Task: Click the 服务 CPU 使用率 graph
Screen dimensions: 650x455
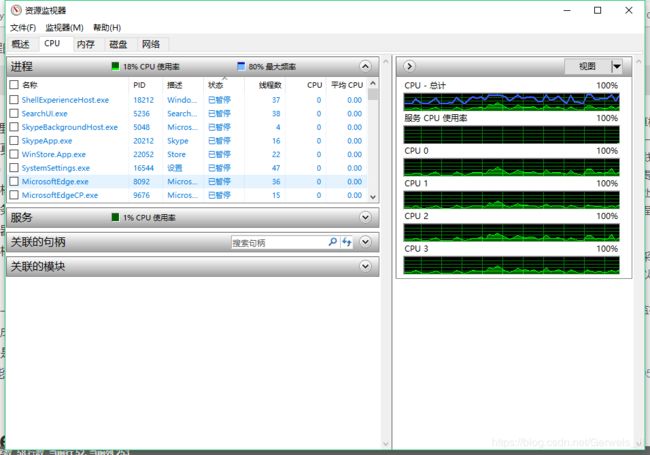Action: point(512,135)
